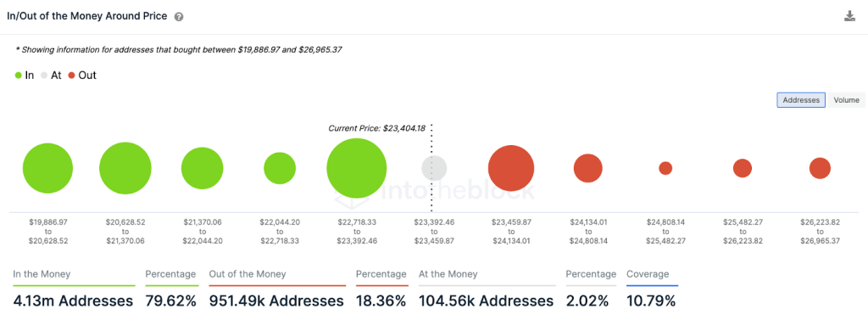Screen dimensions: 868x325
Task: Select the $23,459.87 to $24,134.01 red bubble
Action: pyautogui.click(x=511, y=168)
